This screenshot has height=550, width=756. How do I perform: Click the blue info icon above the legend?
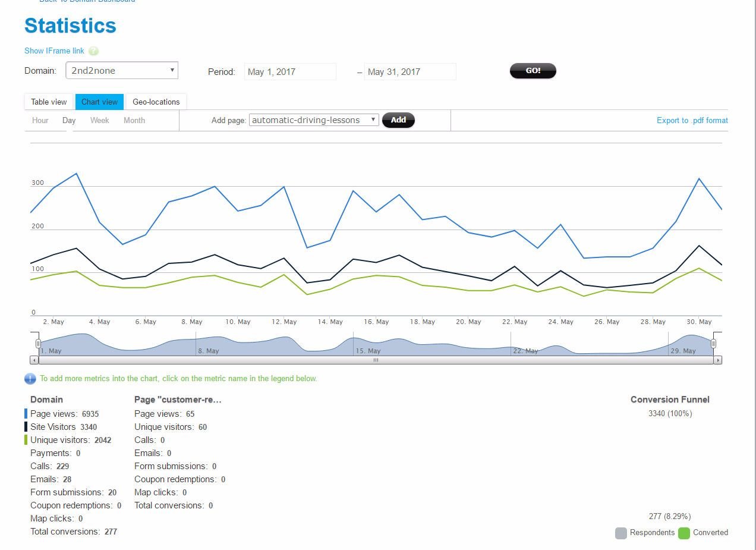coord(30,379)
